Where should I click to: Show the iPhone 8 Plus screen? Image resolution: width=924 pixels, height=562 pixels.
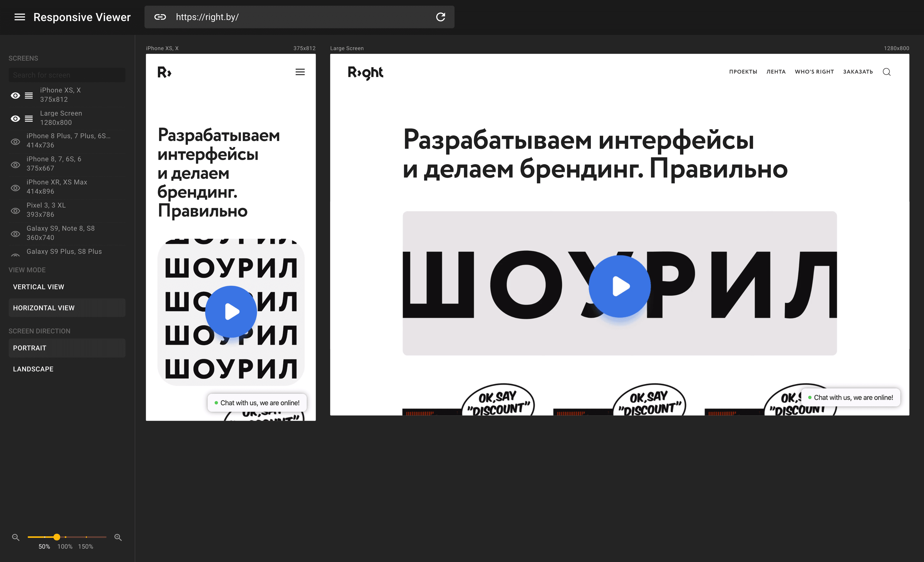(15, 142)
